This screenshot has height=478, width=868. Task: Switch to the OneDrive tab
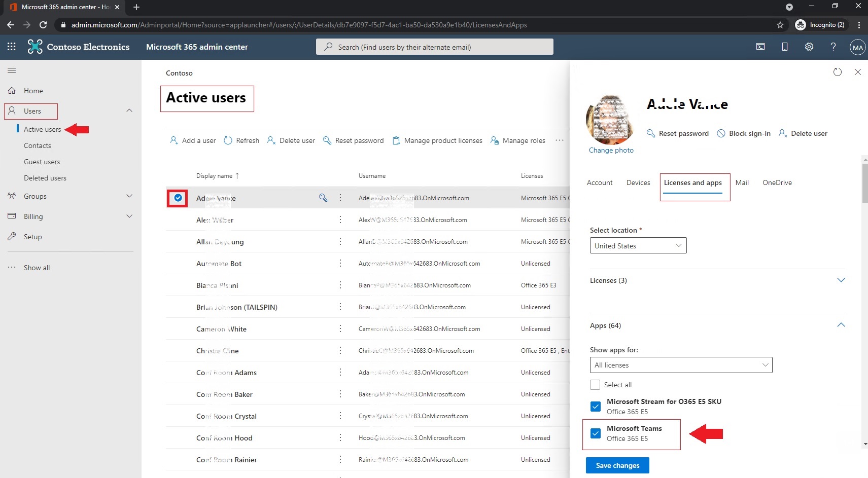777,182
